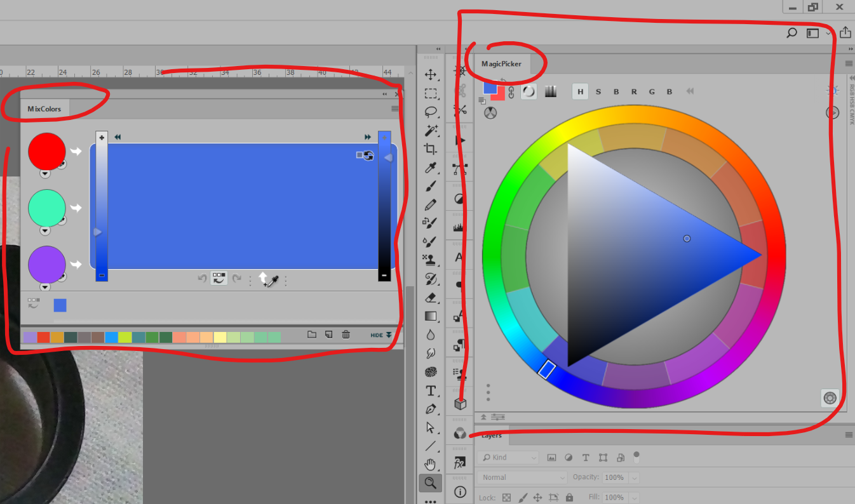
Task: Expand options under the red mix color
Action: (45, 173)
